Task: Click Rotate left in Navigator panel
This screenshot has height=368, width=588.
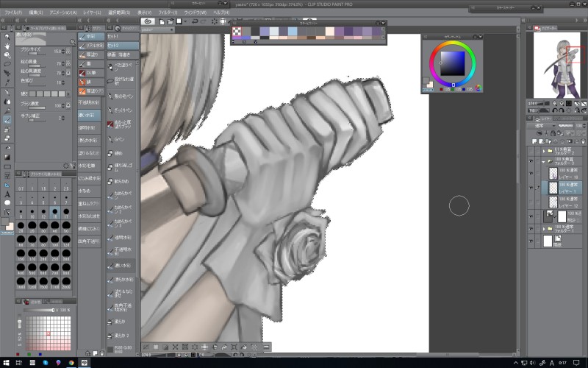Action: (555, 110)
